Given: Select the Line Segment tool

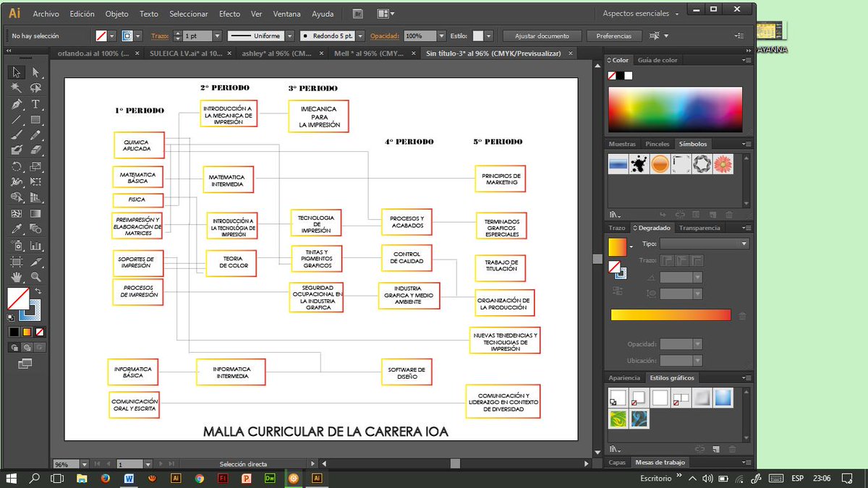Looking at the screenshot, I should (16, 120).
